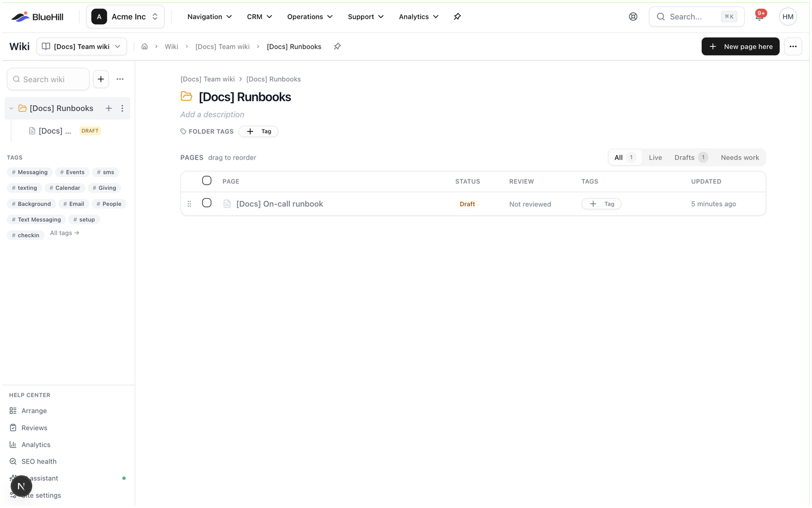Open the notifications bell
Image resolution: width=812 pixels, height=508 pixels.
tap(759, 17)
